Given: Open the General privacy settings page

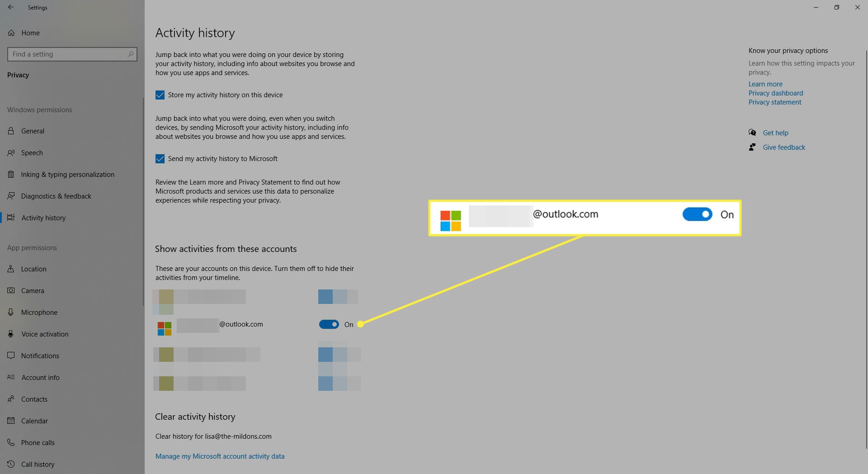Looking at the screenshot, I should [72, 131].
